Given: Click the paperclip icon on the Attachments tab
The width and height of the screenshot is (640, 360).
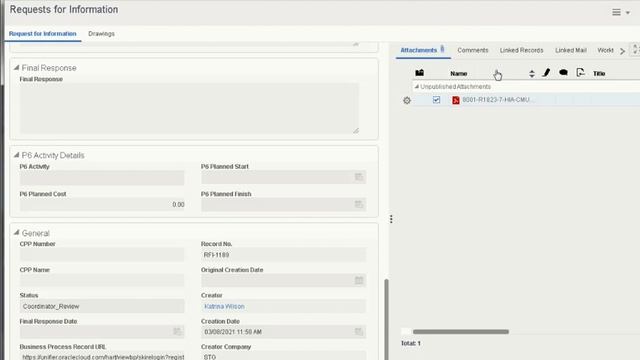Looking at the screenshot, I should (442, 49).
